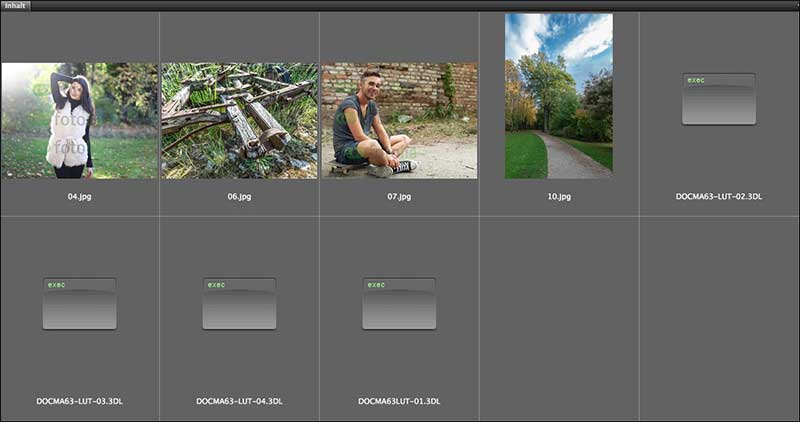
Task: Click the DOCMA63-LUT-02.3DL file name
Action: point(719,196)
